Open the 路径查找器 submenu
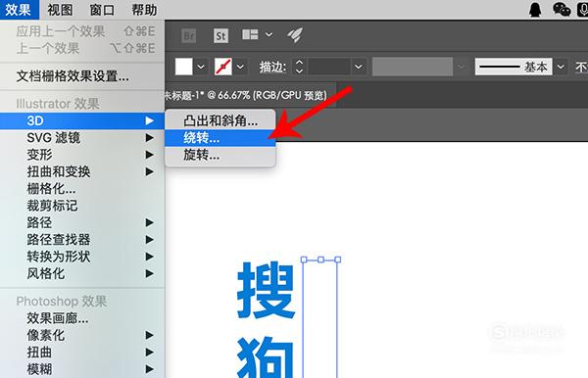588x378 pixels. pyautogui.click(x=82, y=240)
